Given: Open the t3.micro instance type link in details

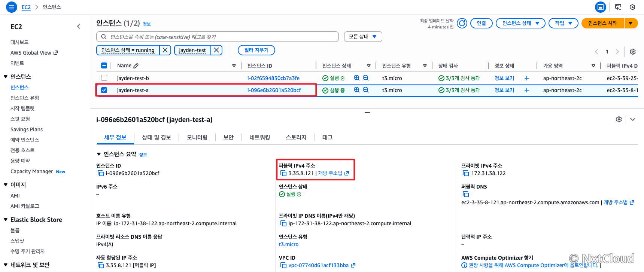Looking at the screenshot, I should [289, 244].
